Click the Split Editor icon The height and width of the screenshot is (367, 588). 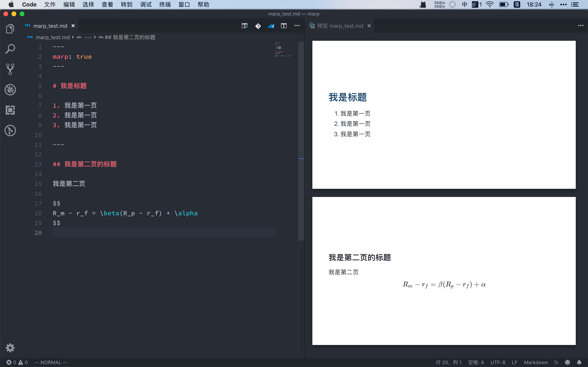click(284, 26)
